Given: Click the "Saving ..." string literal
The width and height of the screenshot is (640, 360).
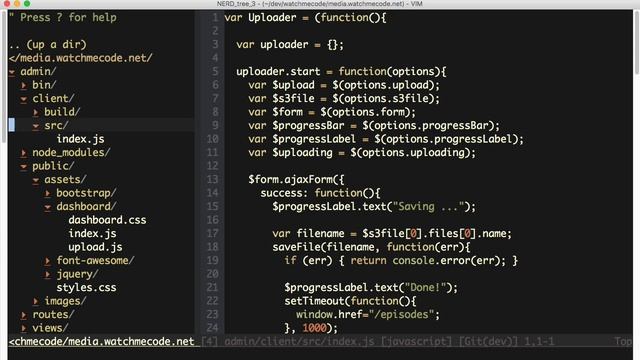Looking at the screenshot, I should click(x=428, y=207).
